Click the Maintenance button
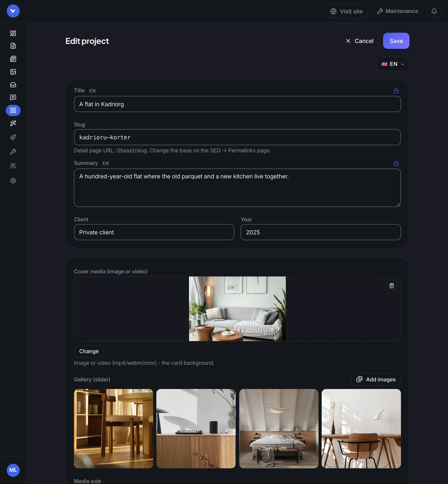Image resolution: width=448 pixels, height=484 pixels. click(397, 11)
